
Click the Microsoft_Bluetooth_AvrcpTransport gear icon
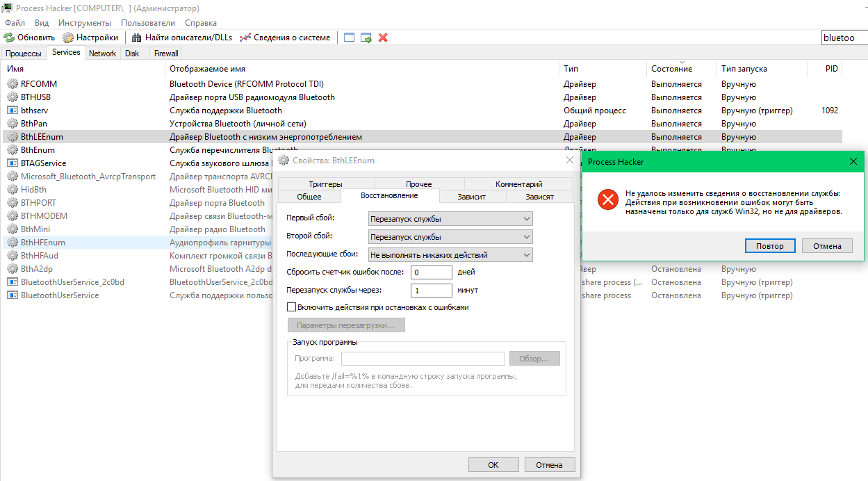[13, 177]
